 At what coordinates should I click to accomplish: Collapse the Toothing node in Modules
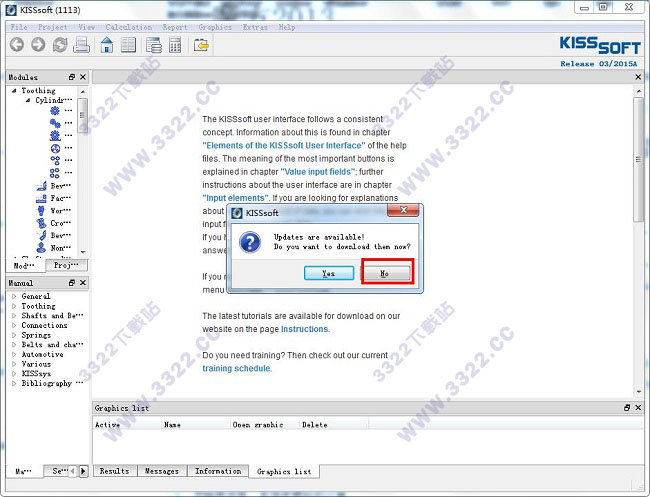pyautogui.click(x=14, y=90)
